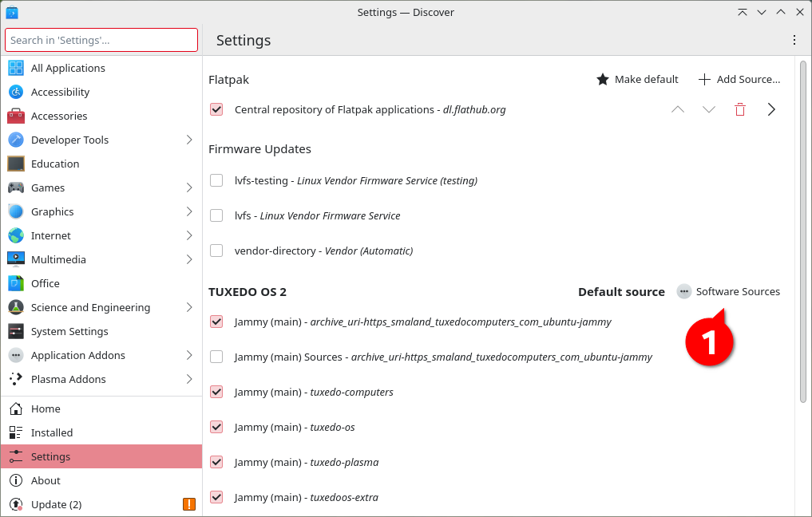Screen dimensions: 812x517
Task: Open the System Settings sliders icon
Action: tap(16, 331)
